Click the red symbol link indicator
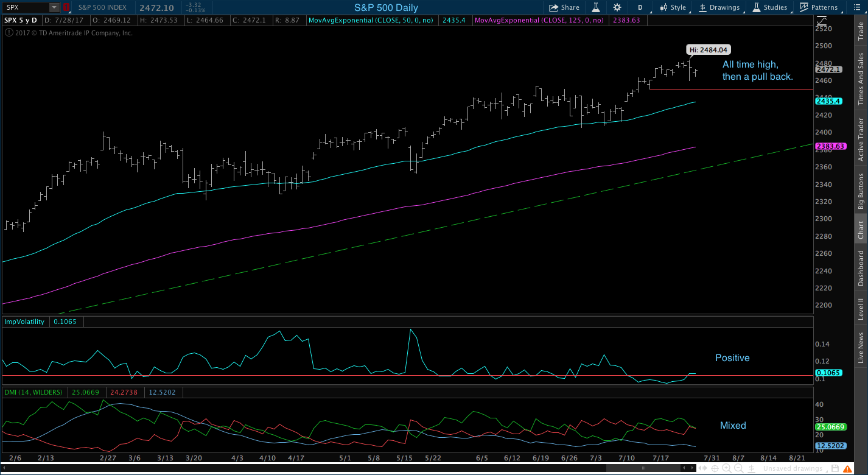This screenshot has height=475, width=868. tap(66, 7)
